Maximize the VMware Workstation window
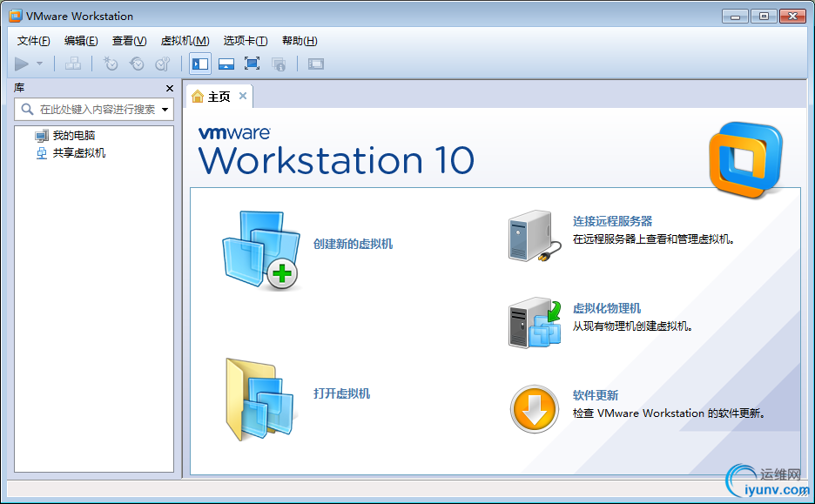Image resolution: width=815 pixels, height=504 pixels. coord(764,17)
